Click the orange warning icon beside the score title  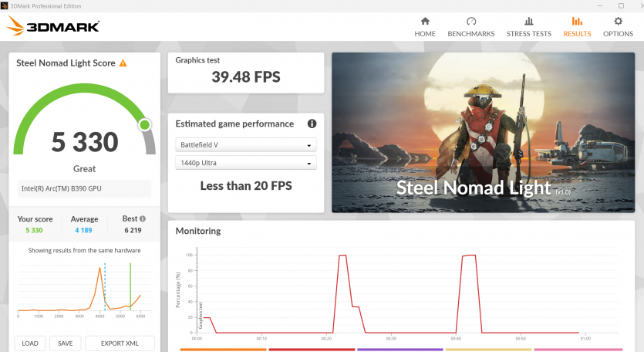point(123,63)
